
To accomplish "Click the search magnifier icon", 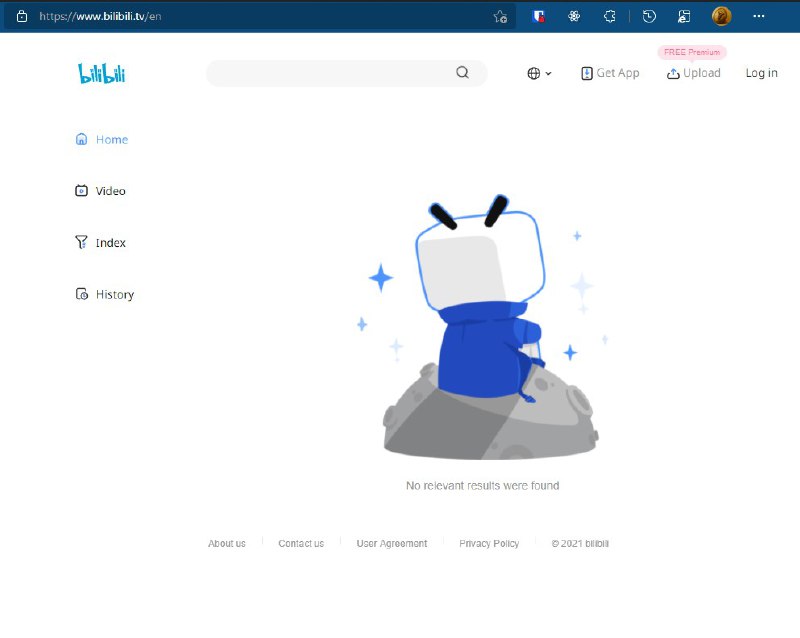I will pos(462,73).
